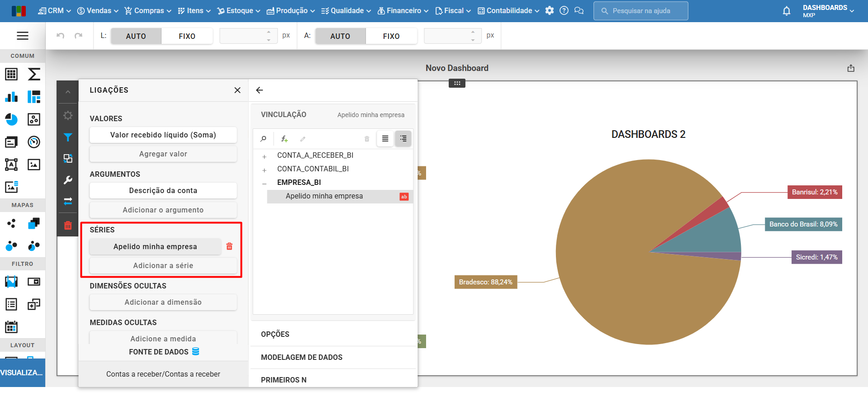Open the CRM menu
Screen dimensions: 868x406
point(54,11)
